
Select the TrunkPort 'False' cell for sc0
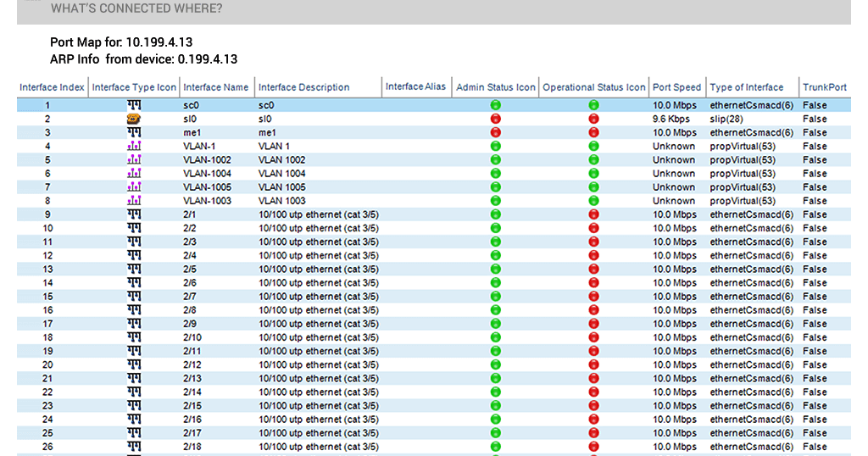coord(815,105)
